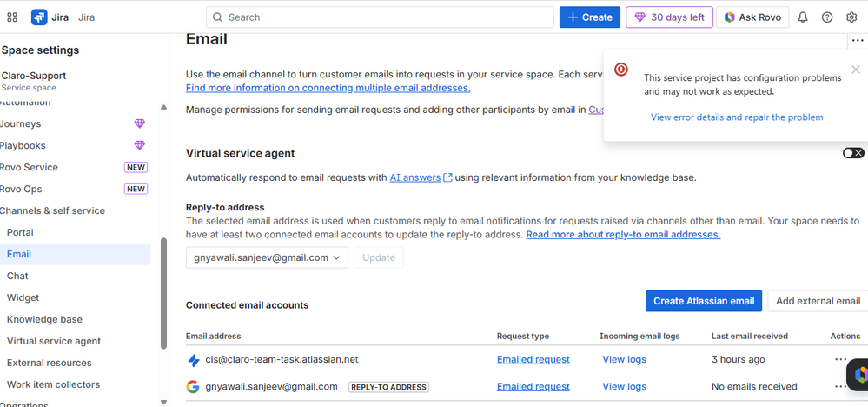Viewport: 868px width, 407px height.
Task: Open the AI answers link
Action: point(414,177)
